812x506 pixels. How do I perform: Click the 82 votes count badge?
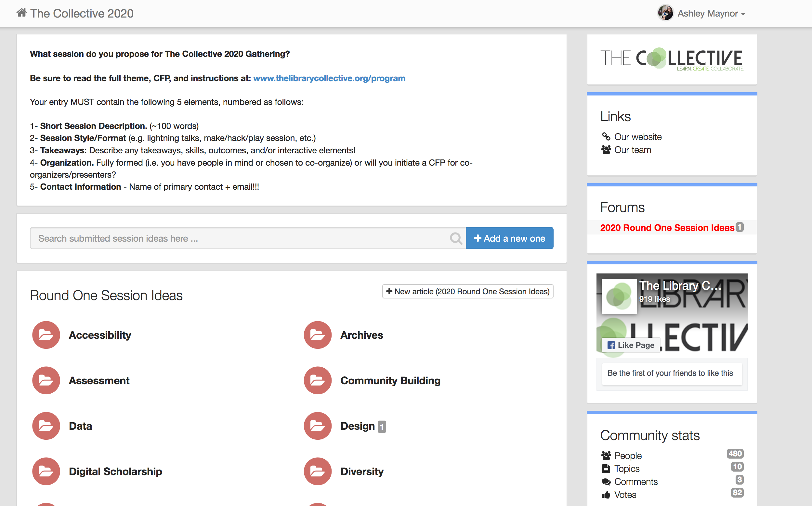[x=737, y=493]
